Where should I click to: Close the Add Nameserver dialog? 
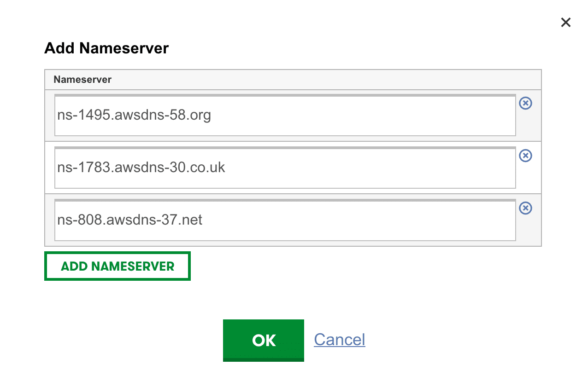pos(565,22)
